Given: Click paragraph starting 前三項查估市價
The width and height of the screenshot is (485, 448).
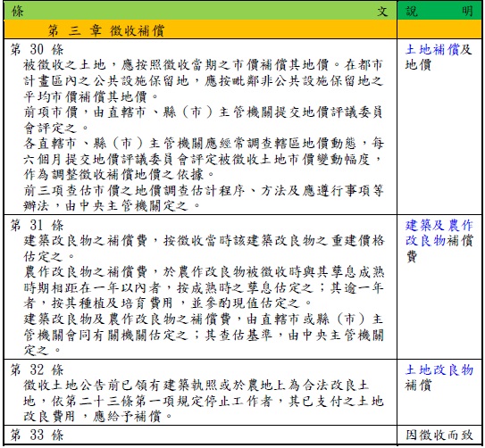Looking at the screenshot, I should click(204, 198).
